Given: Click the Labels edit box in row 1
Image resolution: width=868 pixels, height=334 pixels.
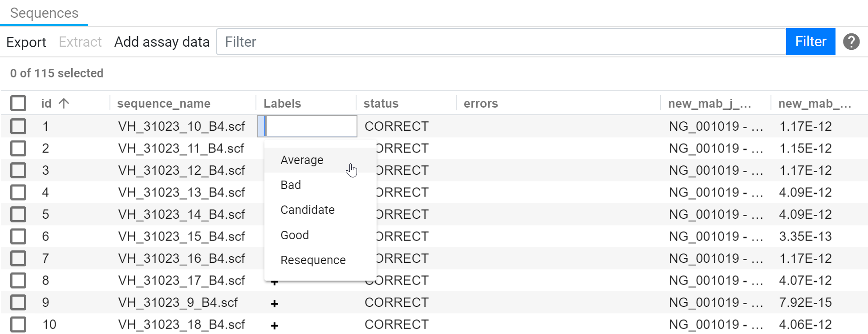Looking at the screenshot, I should (x=307, y=126).
